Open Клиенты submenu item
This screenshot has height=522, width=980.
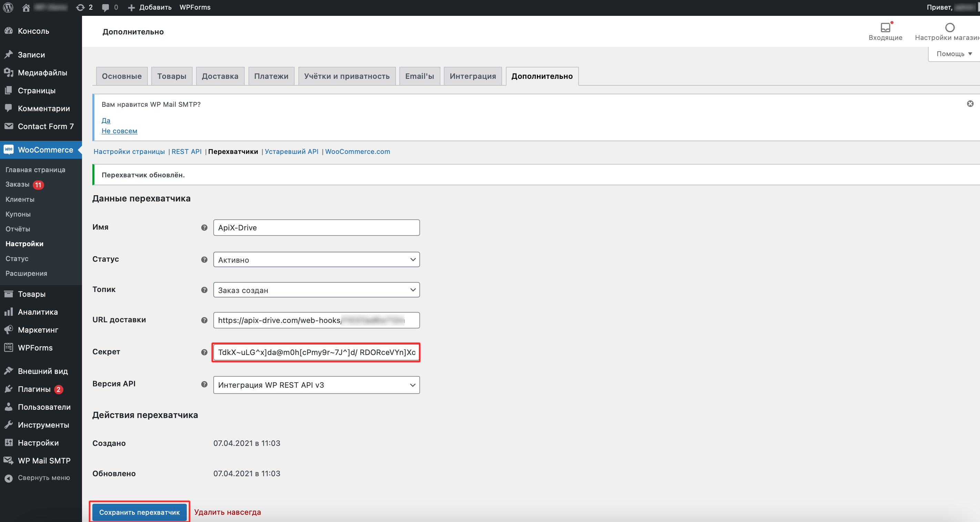pyautogui.click(x=20, y=199)
